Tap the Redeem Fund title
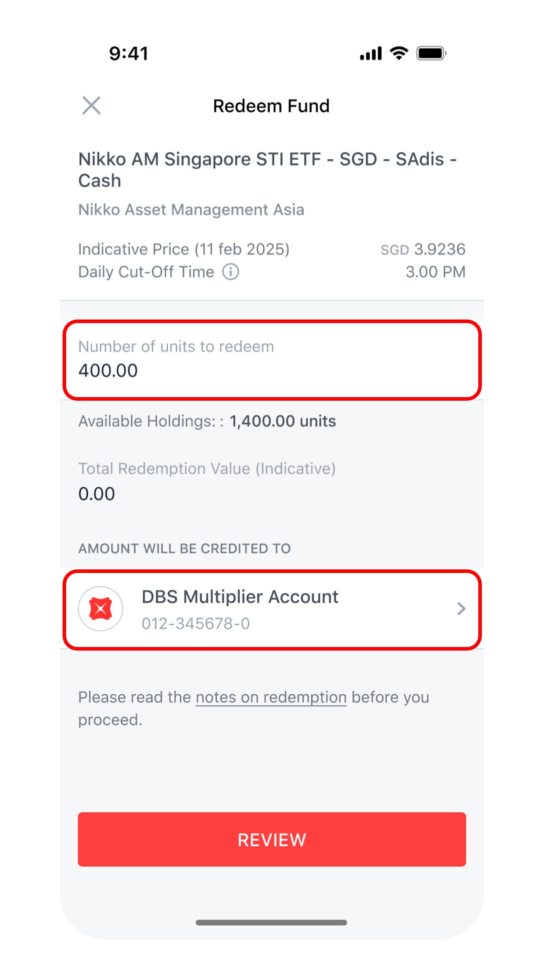Viewport: 544px width, 980px height. [x=271, y=106]
